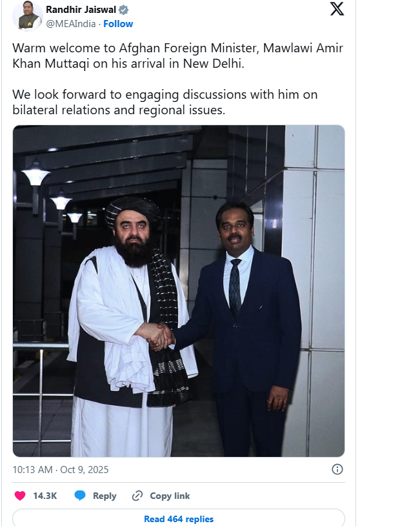This screenshot has width=420, height=526.
Task: Click the copy link chain icon
Action: tap(137, 496)
